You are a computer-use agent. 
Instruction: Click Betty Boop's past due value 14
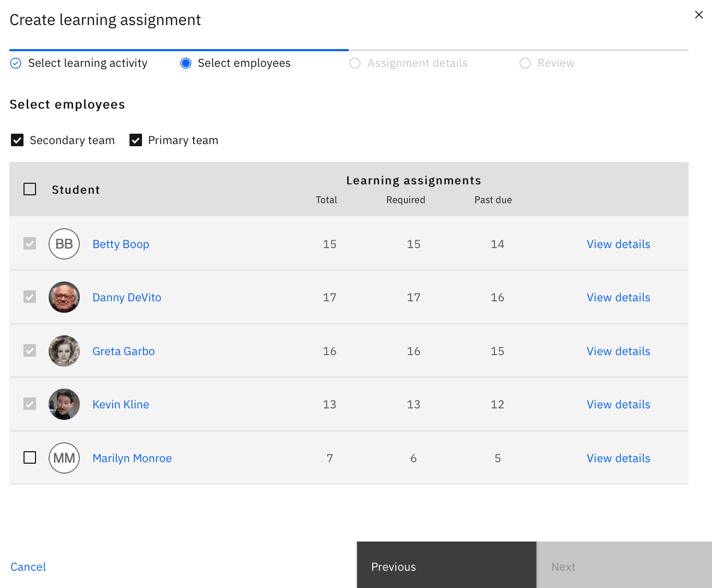pyautogui.click(x=497, y=244)
